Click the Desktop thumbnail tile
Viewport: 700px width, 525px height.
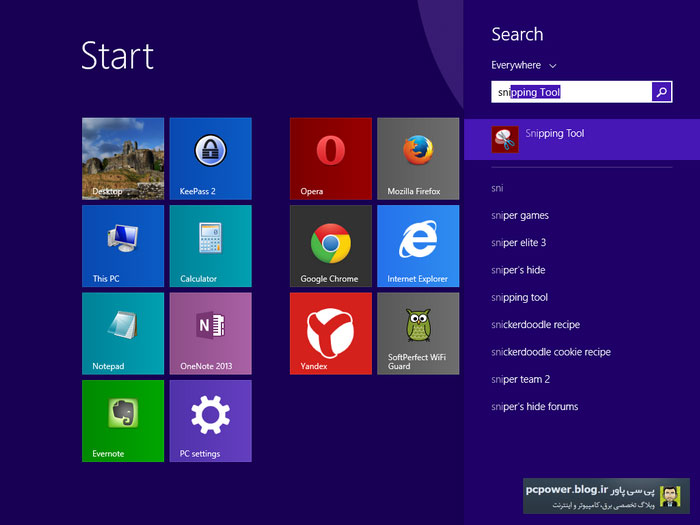pos(122,158)
